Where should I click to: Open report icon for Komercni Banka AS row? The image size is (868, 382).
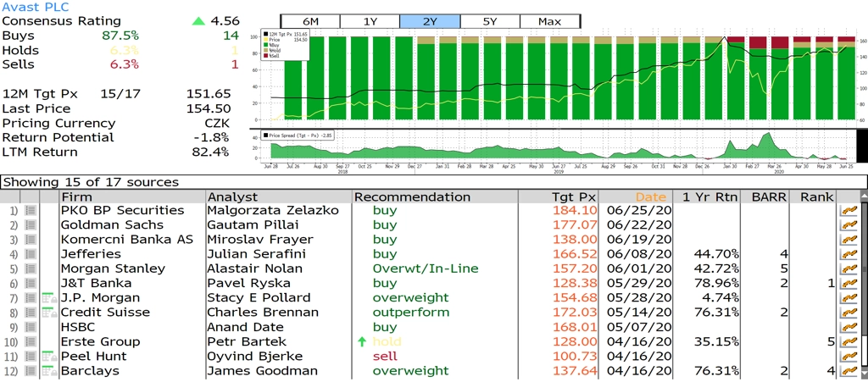point(31,240)
